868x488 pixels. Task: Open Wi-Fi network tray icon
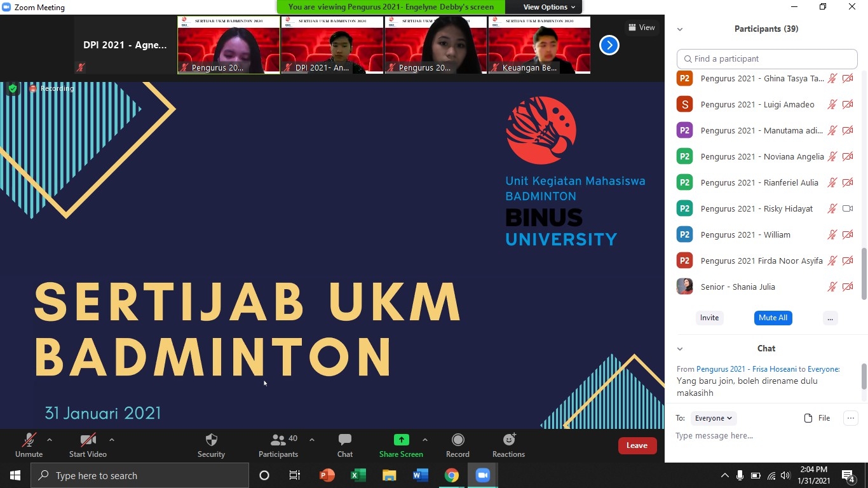coord(771,475)
